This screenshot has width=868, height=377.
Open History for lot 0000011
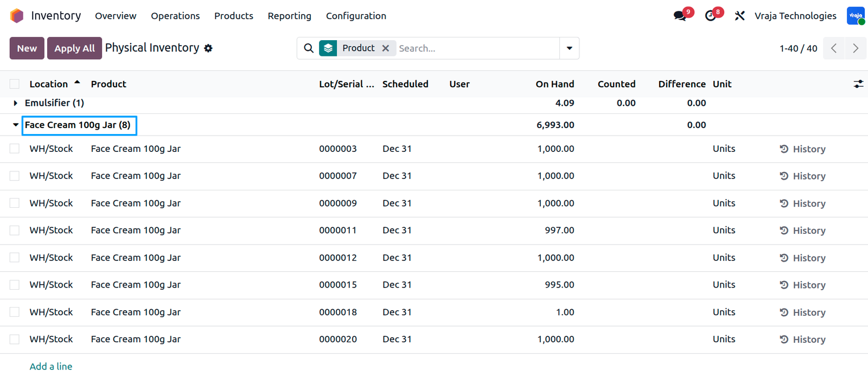(802, 231)
